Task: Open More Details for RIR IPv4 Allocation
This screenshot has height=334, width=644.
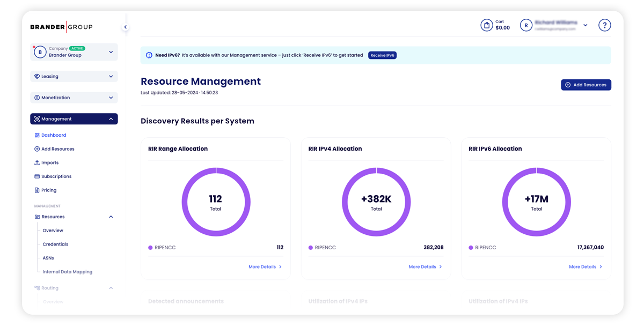Action: 425,266
